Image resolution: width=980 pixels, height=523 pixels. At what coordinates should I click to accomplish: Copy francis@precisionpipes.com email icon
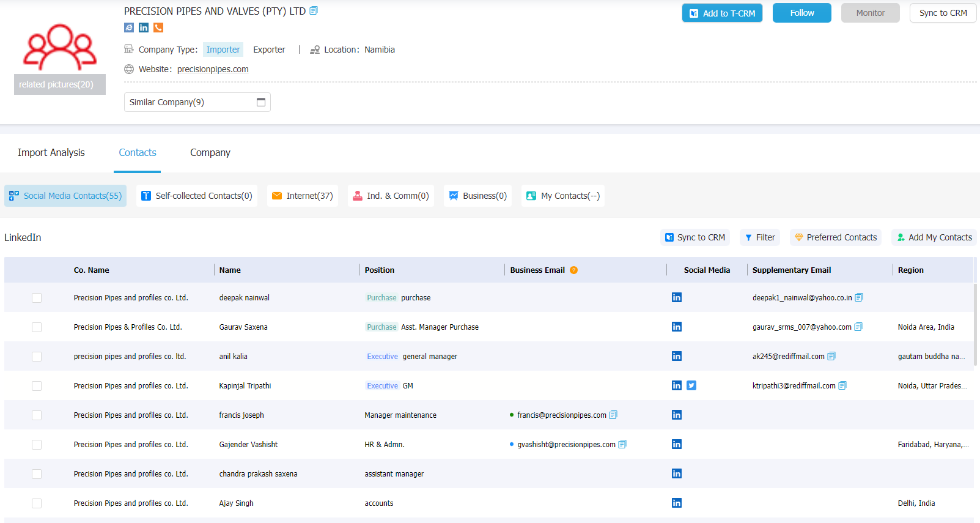click(613, 415)
